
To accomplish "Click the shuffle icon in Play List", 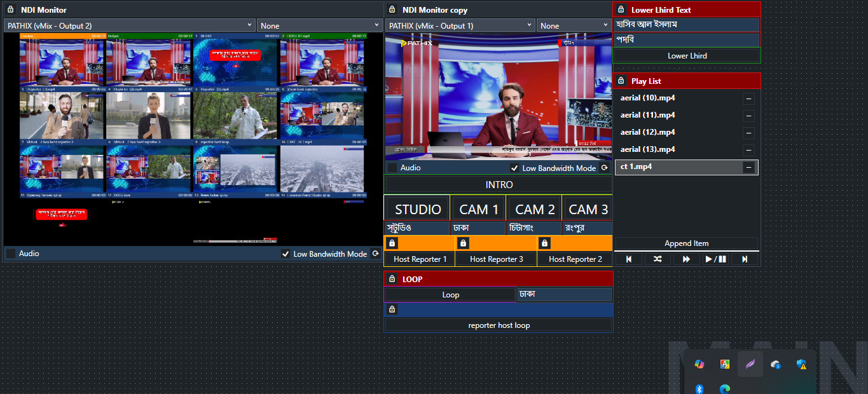I will click(657, 259).
